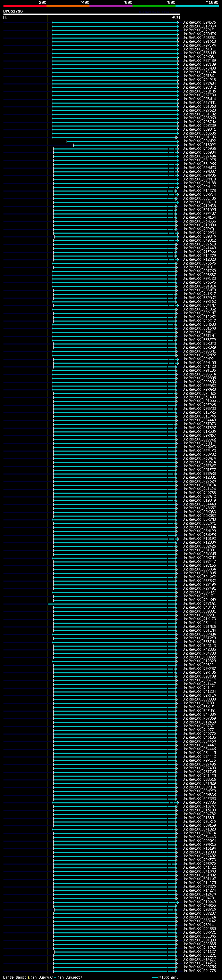Select the UniRef100_P27523 label

coord(199,110)
